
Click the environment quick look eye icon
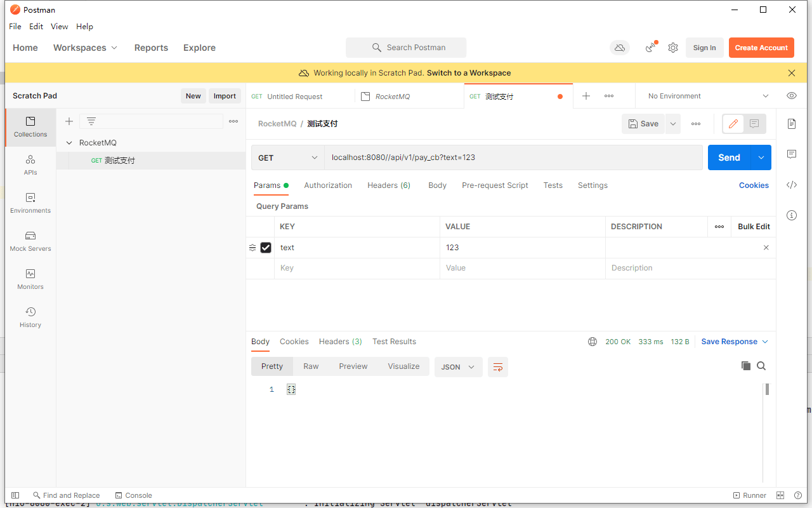[x=792, y=96]
